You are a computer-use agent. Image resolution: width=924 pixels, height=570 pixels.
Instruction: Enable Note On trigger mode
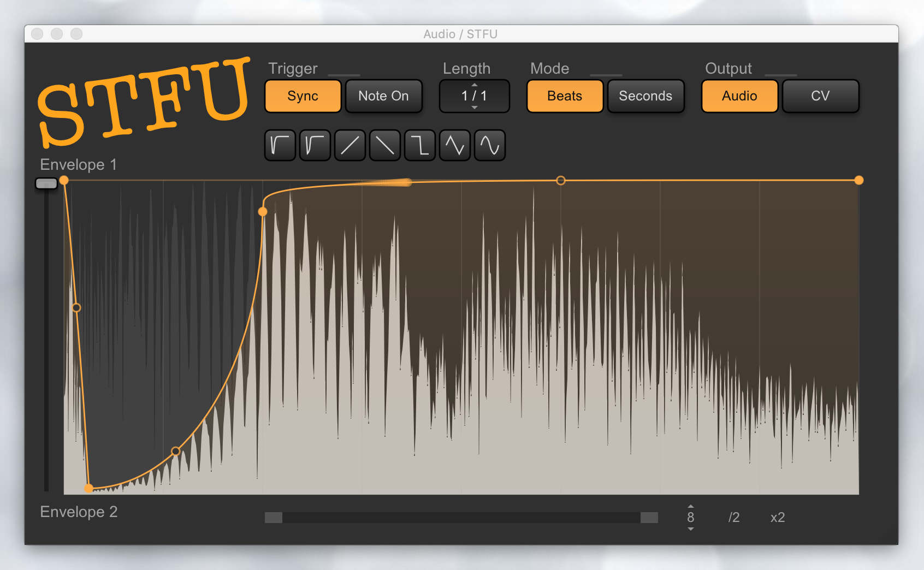(383, 96)
